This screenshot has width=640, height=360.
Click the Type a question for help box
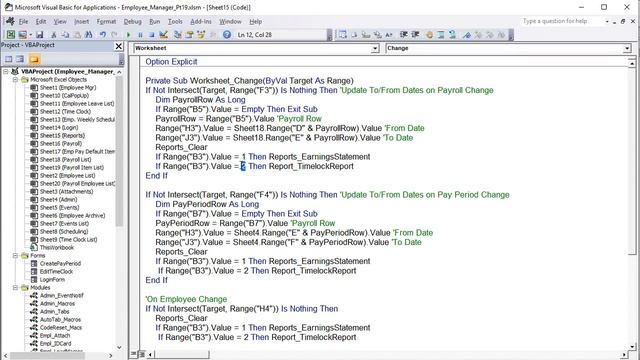[562, 21]
